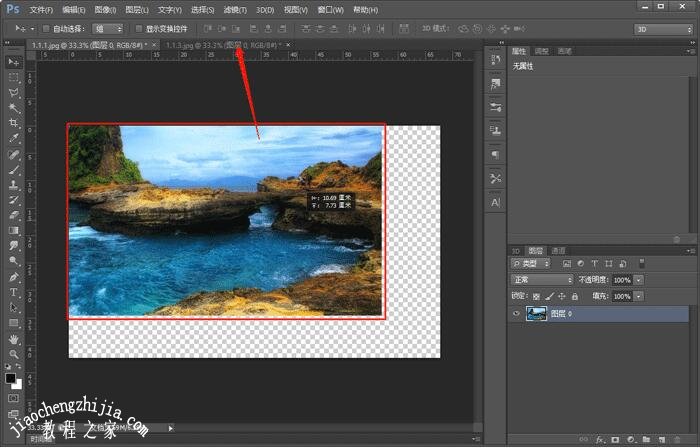The image size is (700, 448).
Task: Click the new group folder icon
Action: tap(647, 439)
